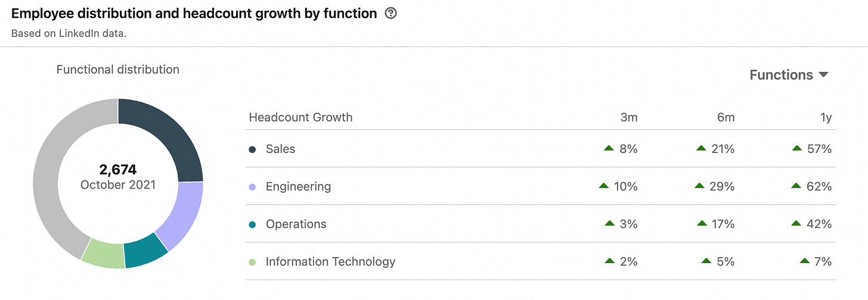Select the lavender Engineering donut segment
Image resolution: width=868 pixels, height=300 pixels.
181,213
